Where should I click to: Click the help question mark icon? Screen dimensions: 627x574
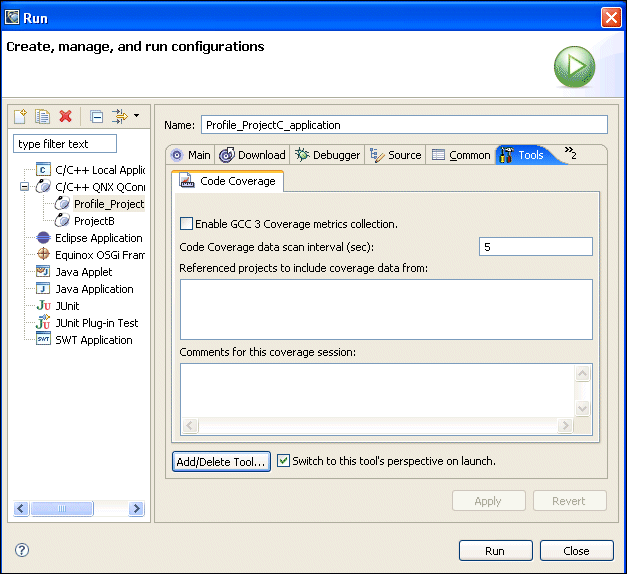pyautogui.click(x=22, y=550)
